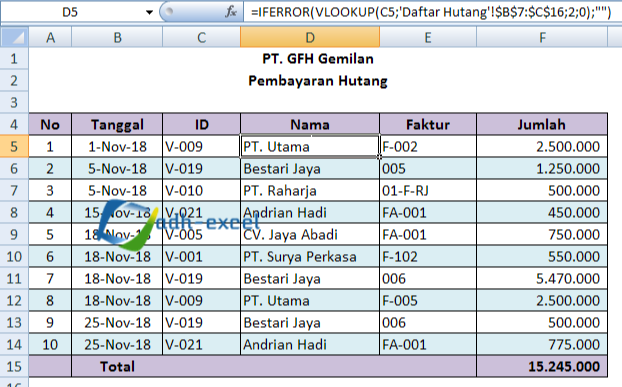The width and height of the screenshot is (622, 387).
Task: Select the No cell 7 in row 11
Action: (x=50, y=279)
